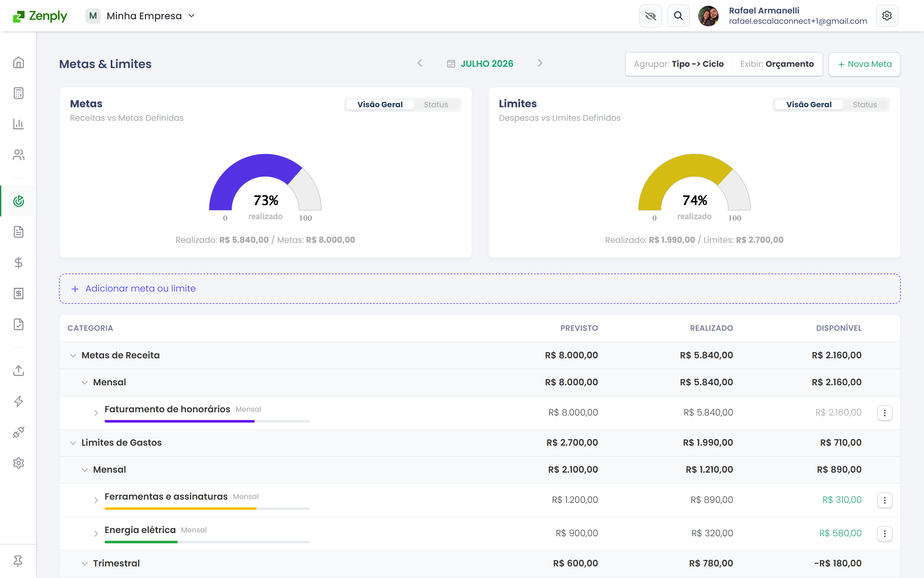Click the Metas & Limites page title

(105, 64)
